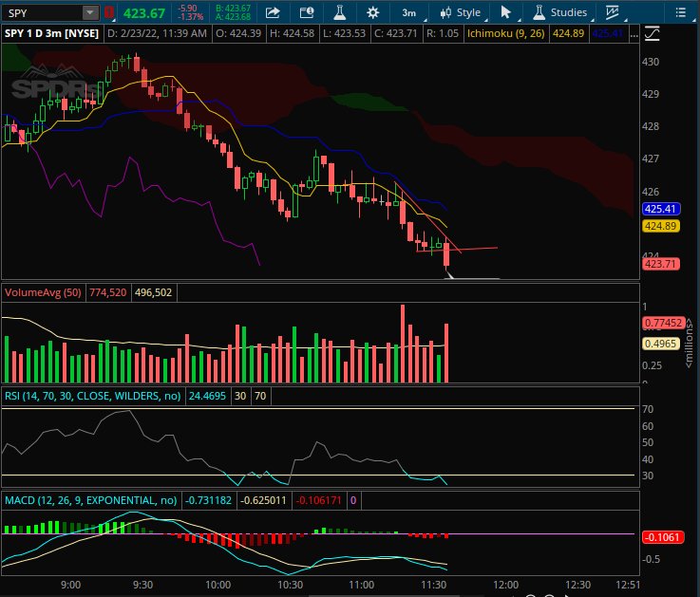The height and width of the screenshot is (597, 700).
Task: Click the MACD histogram value -0.106171
Action: (x=319, y=500)
